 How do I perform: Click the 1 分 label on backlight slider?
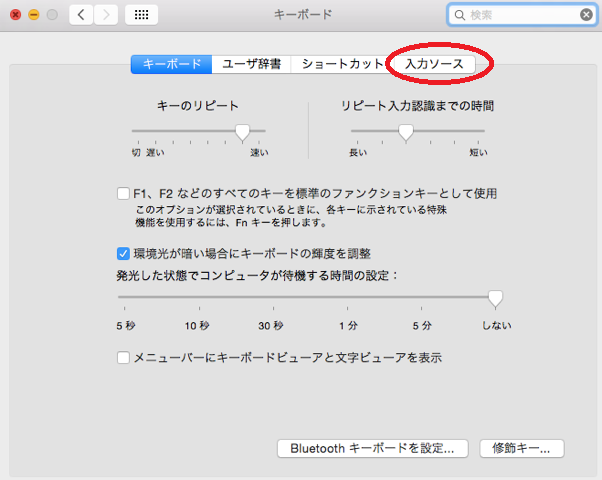point(348,326)
